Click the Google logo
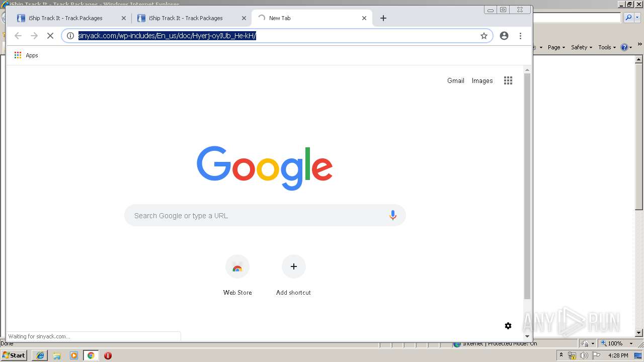The width and height of the screenshot is (644, 362). point(265,168)
